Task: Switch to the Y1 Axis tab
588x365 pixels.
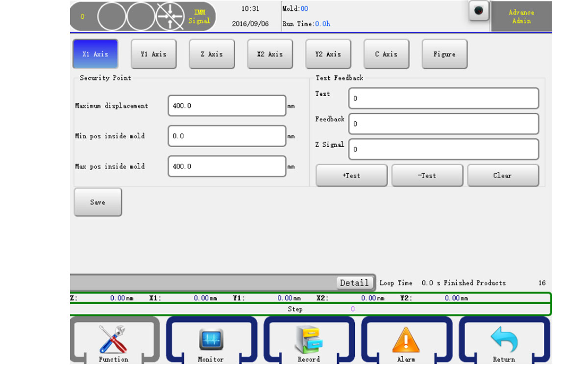Action: point(153,54)
